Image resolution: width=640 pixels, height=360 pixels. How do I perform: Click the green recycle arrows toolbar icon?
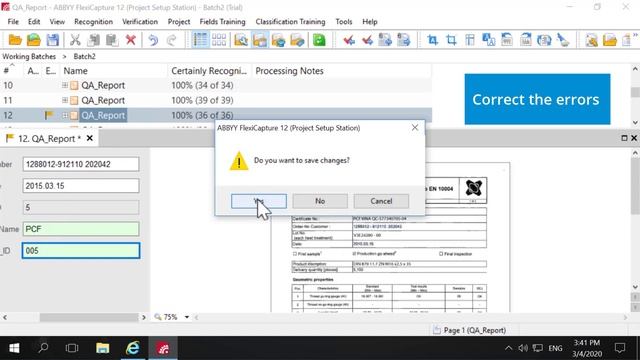tap(319, 40)
